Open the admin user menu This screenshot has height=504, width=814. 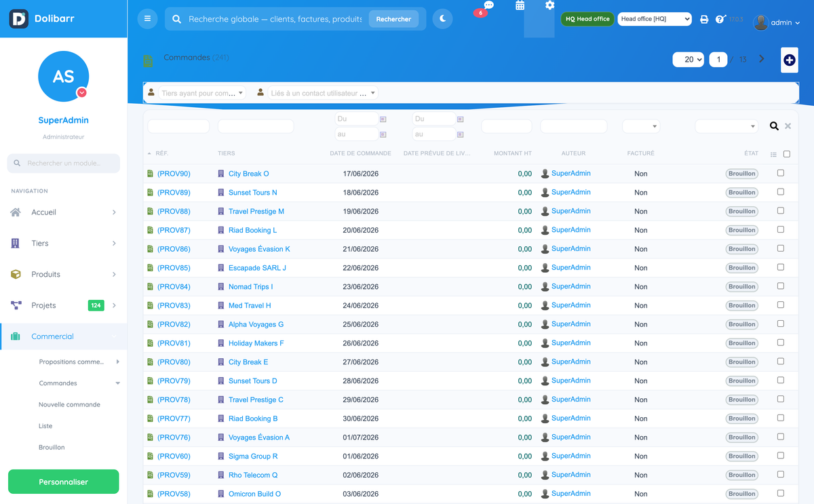tap(777, 22)
